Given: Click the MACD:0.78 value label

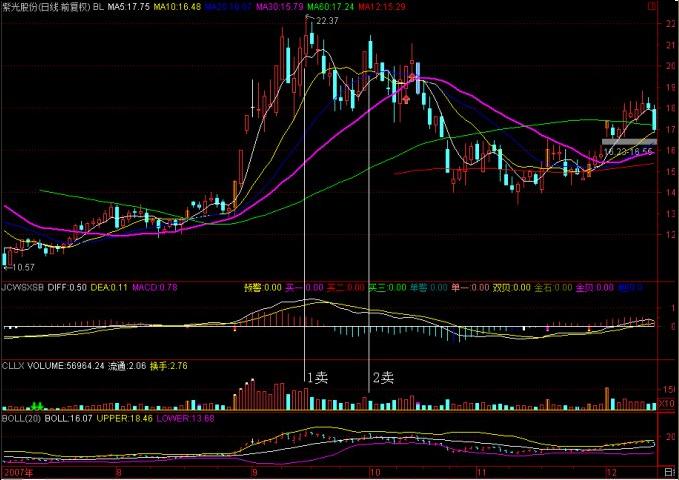Looking at the screenshot, I should (157, 287).
